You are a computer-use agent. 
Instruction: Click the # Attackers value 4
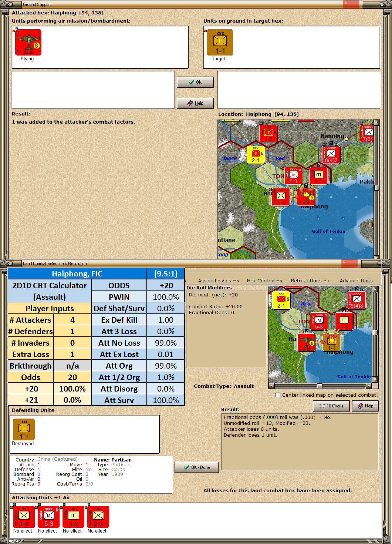point(72,320)
